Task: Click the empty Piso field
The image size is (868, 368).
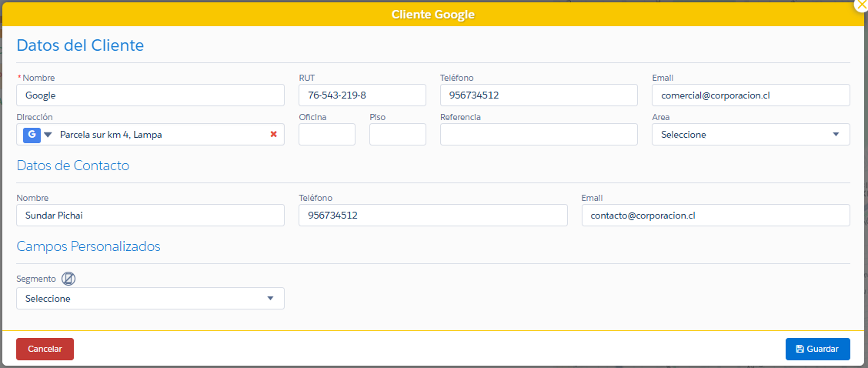Action: (x=398, y=135)
